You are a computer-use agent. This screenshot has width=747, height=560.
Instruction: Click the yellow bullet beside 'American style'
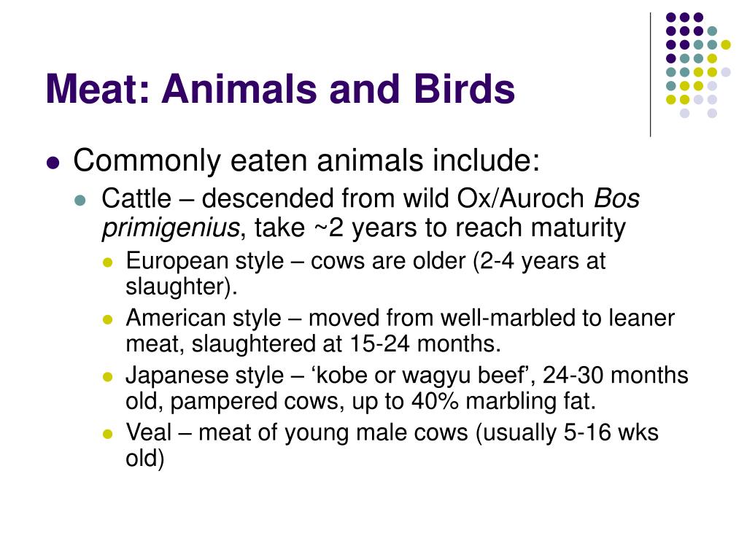pyautogui.click(x=108, y=319)
